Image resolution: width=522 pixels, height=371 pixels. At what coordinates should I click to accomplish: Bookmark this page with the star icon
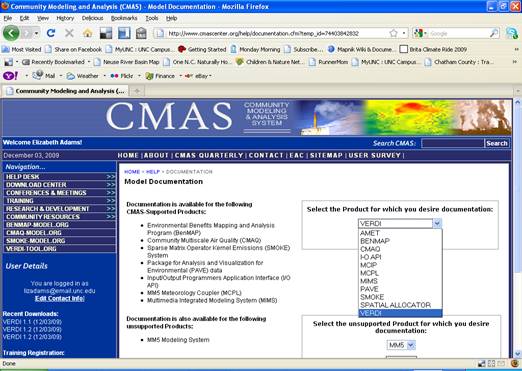point(393,33)
